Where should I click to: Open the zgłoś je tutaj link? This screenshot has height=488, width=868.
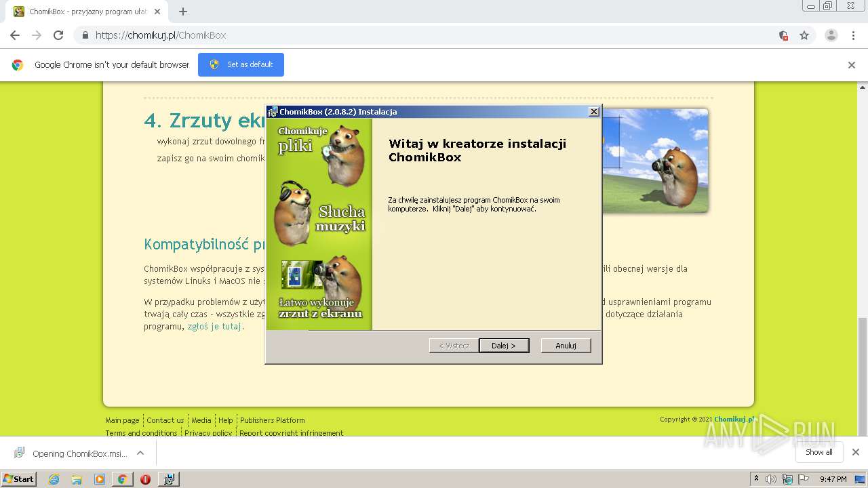(214, 326)
